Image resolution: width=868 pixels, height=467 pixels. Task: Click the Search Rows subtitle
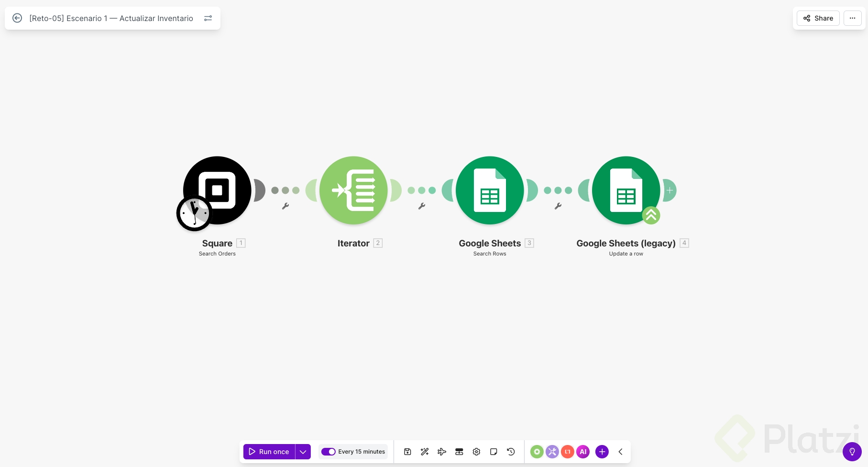[490, 254]
